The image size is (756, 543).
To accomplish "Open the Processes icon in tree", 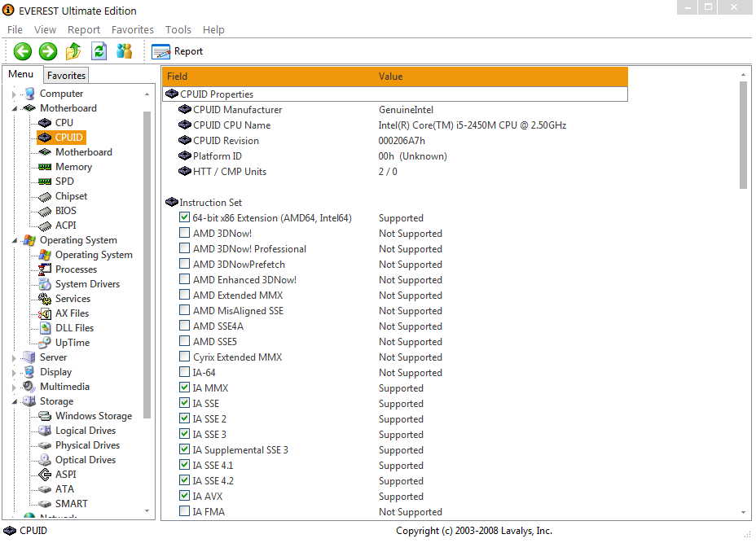I will 45,269.
